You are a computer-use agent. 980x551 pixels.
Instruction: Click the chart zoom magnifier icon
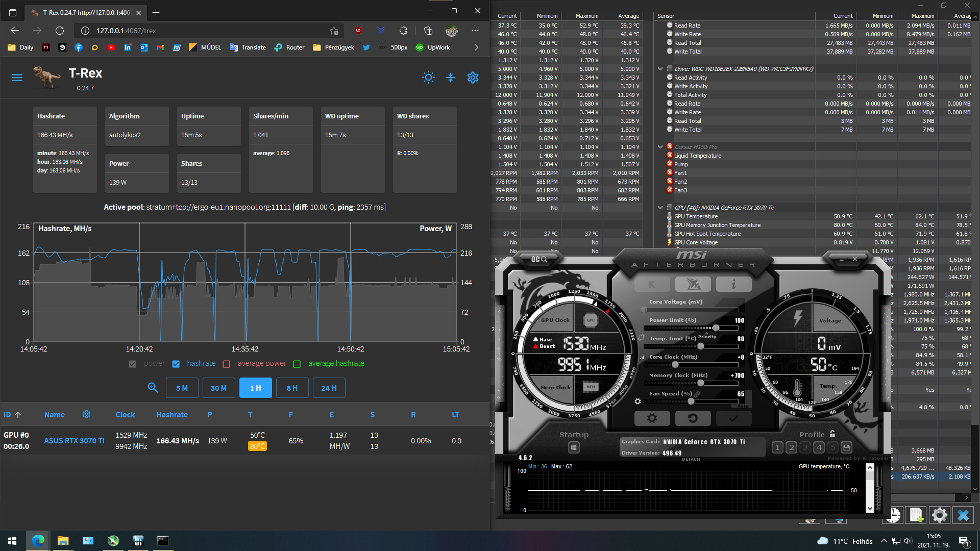pyautogui.click(x=153, y=388)
